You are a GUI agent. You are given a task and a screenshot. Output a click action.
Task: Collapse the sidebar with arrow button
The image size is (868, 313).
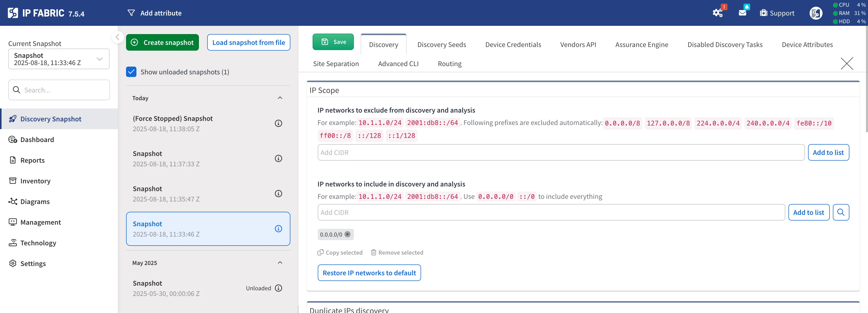pyautogui.click(x=117, y=37)
